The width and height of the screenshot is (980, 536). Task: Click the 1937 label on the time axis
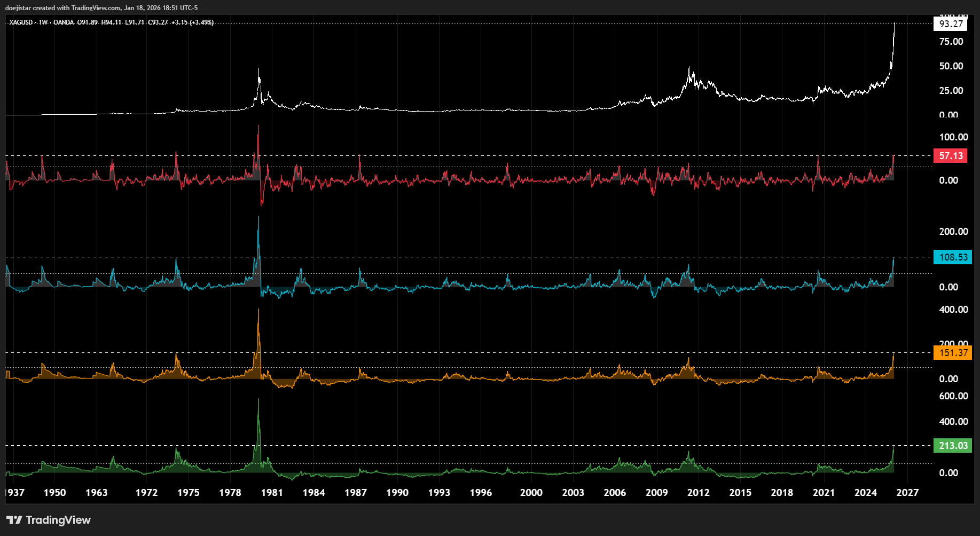[15, 493]
